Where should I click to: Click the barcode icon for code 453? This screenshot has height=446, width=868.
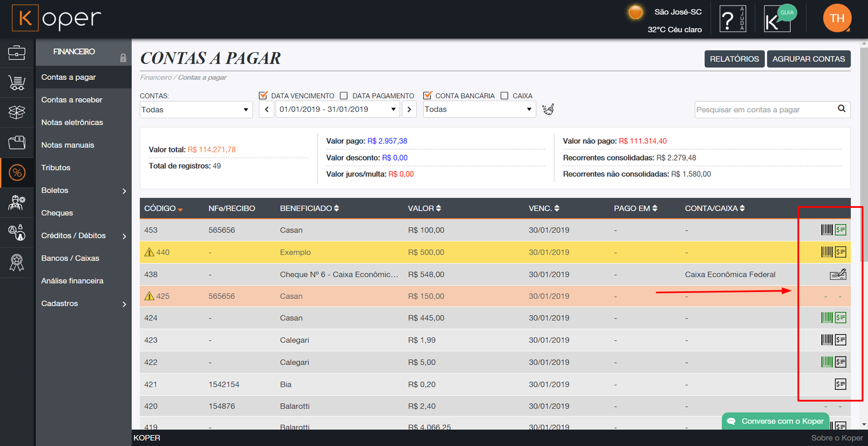pos(826,230)
